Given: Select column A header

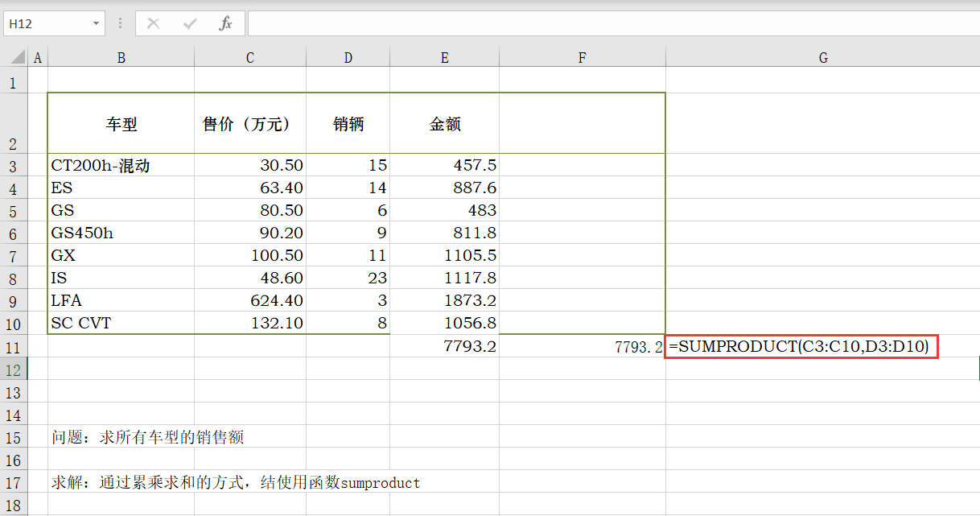Looking at the screenshot, I should [38, 57].
